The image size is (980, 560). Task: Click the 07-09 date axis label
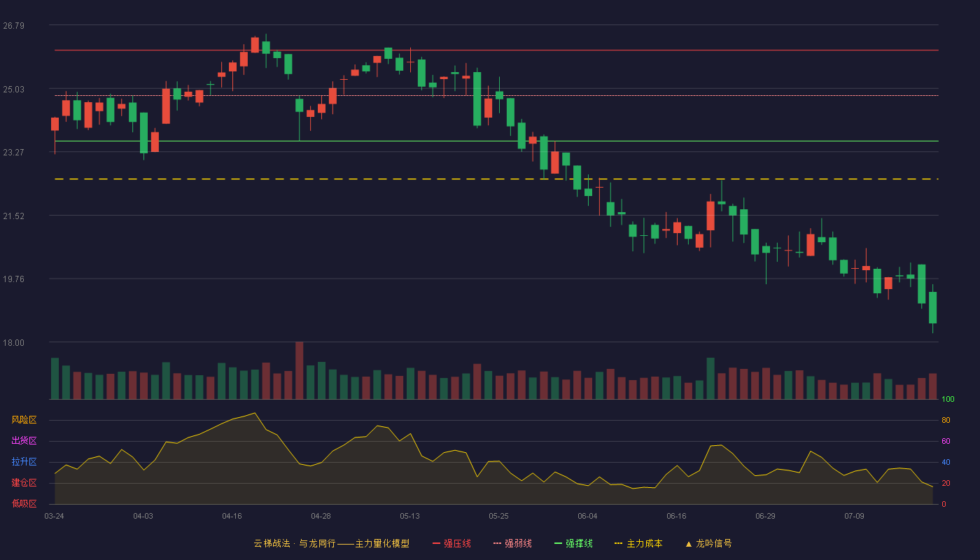coord(854,516)
